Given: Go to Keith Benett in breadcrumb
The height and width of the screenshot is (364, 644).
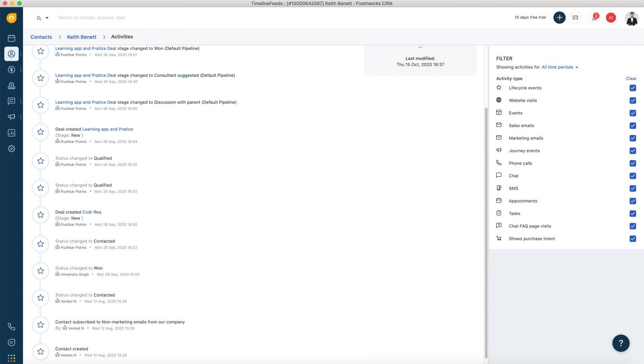Looking at the screenshot, I should pyautogui.click(x=81, y=37).
